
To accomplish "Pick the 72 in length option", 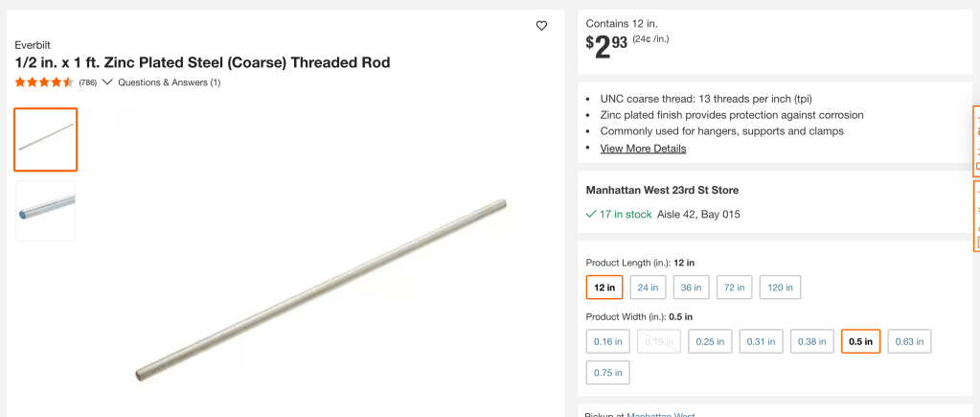I will coord(735,288).
